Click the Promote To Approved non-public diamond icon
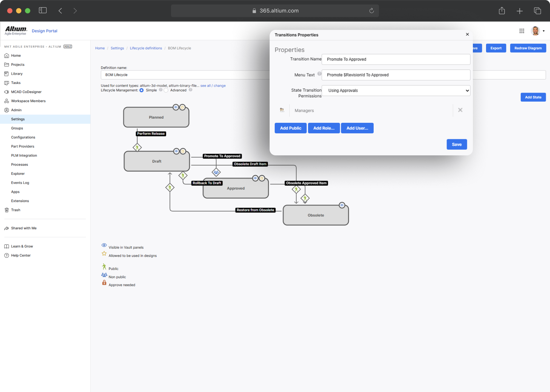550x392 pixels. [216, 172]
